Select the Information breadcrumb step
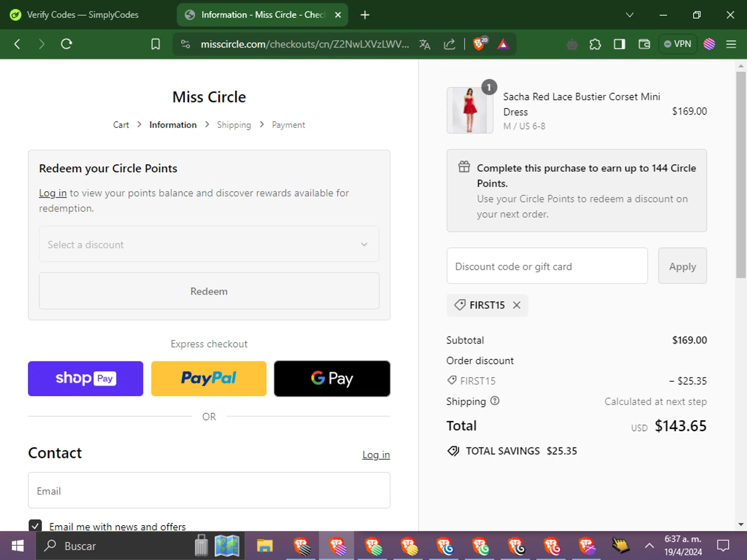The height and width of the screenshot is (560, 747). [x=173, y=125]
